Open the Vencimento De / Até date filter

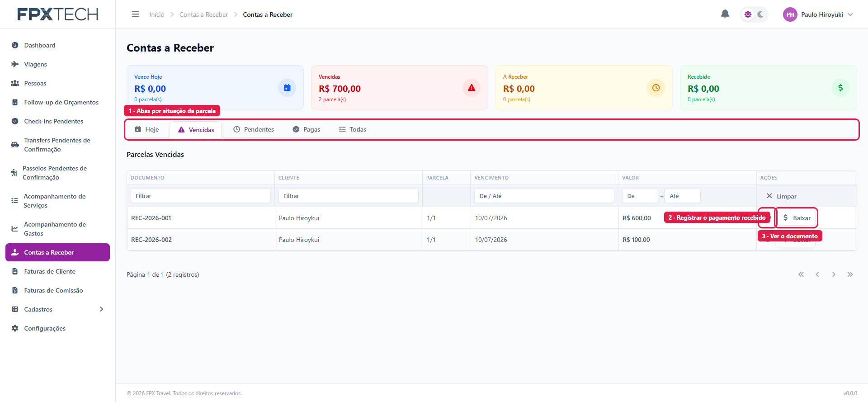544,196
